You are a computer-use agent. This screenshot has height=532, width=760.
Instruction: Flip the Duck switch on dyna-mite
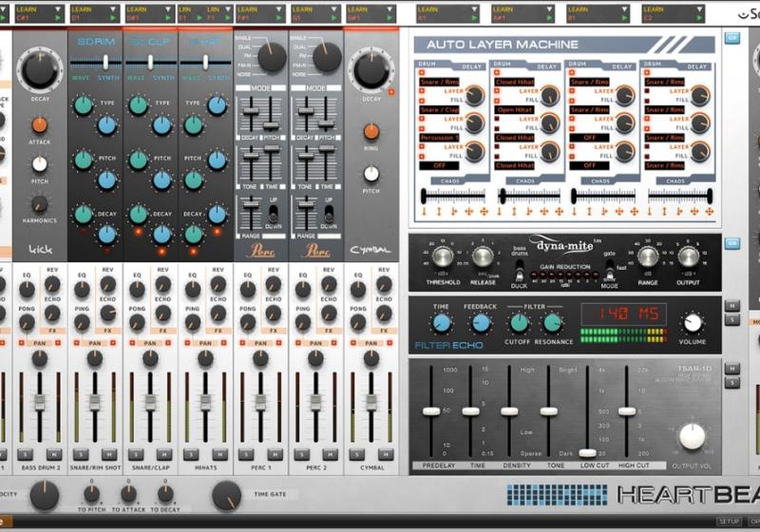click(519, 271)
